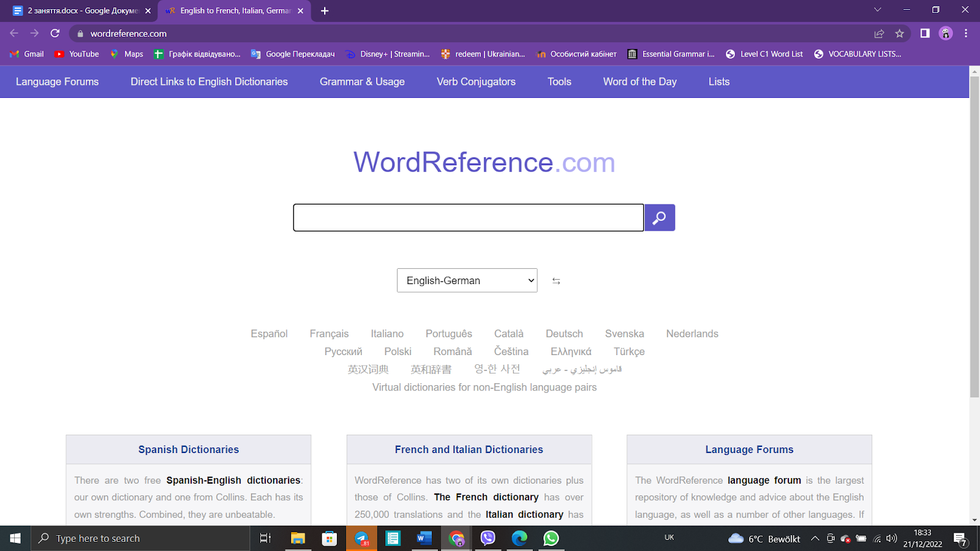Open Gmail bookmark
980x551 pixels.
tap(27, 54)
